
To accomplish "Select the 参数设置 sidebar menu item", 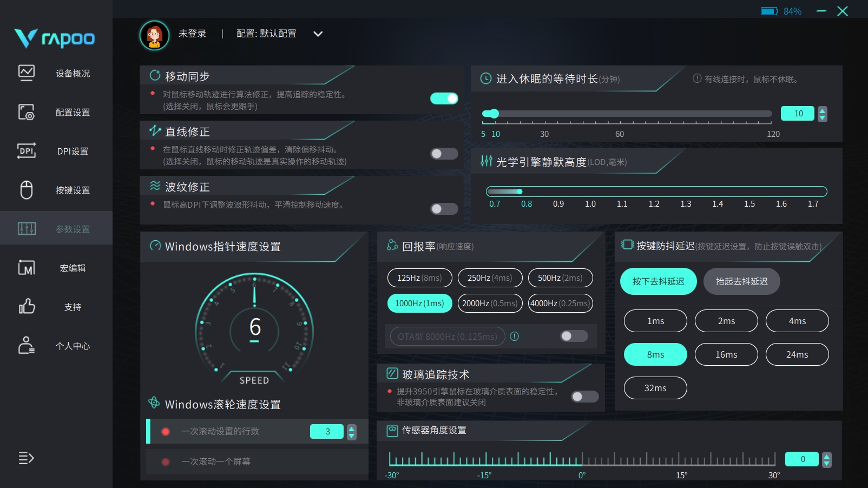I will [x=56, y=229].
